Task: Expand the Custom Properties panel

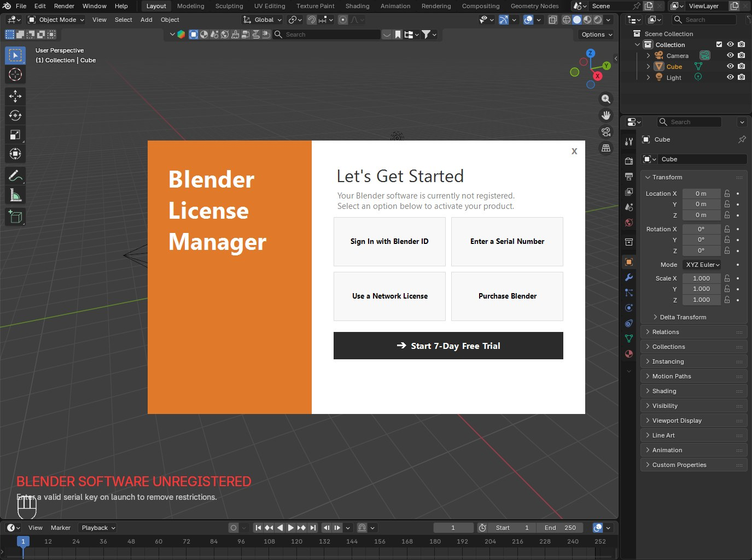Action: point(693,465)
